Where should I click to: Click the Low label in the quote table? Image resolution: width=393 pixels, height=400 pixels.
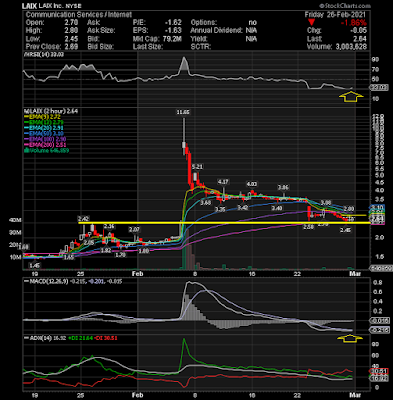coord(33,39)
